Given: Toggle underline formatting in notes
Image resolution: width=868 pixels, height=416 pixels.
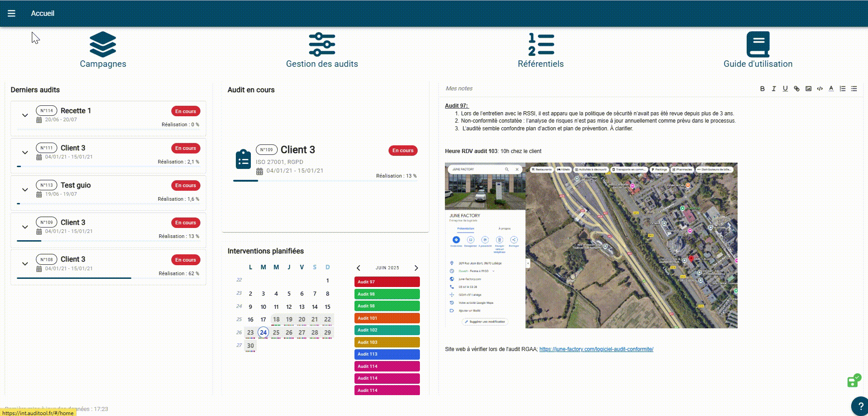Looking at the screenshot, I should coord(785,89).
